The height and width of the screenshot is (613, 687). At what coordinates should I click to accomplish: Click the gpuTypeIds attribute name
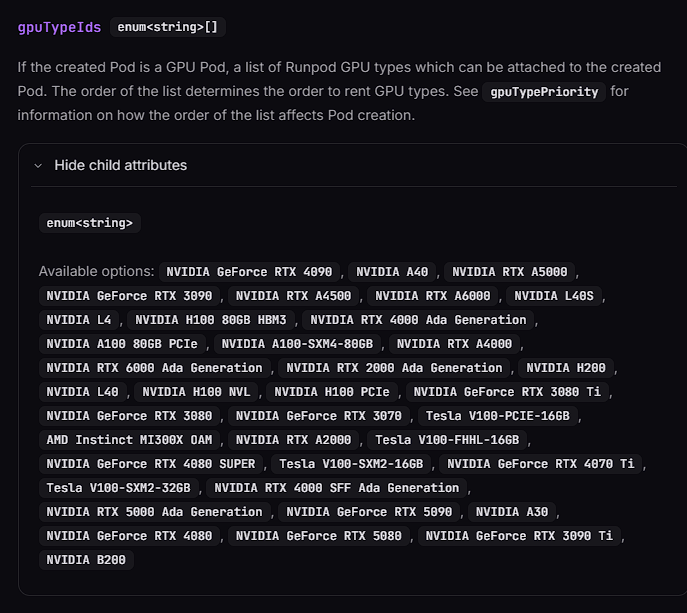pyautogui.click(x=59, y=27)
